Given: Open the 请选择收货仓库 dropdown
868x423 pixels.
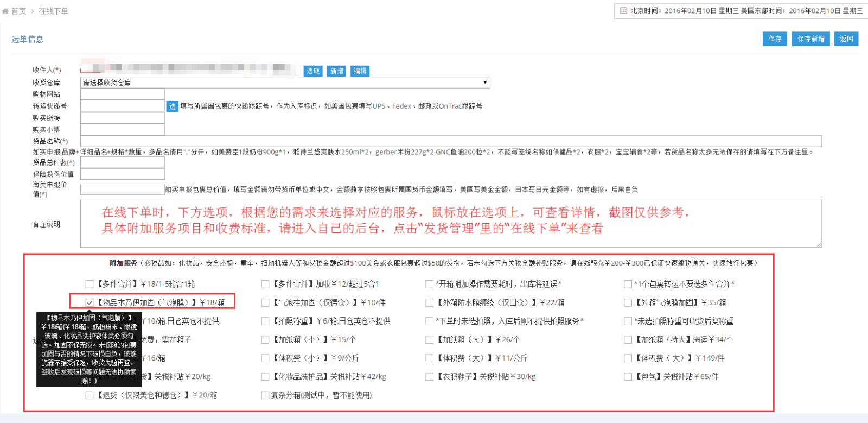Looking at the screenshot, I should (x=285, y=83).
